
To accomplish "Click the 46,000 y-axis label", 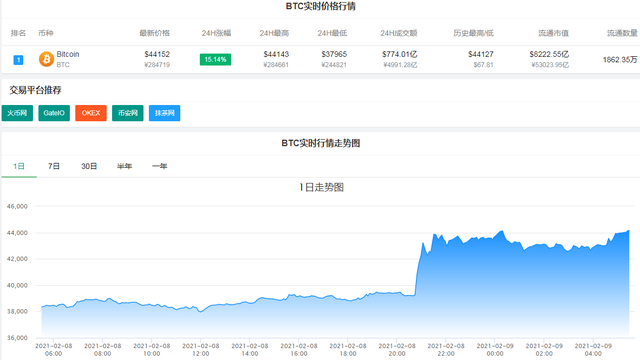I will 17,206.
